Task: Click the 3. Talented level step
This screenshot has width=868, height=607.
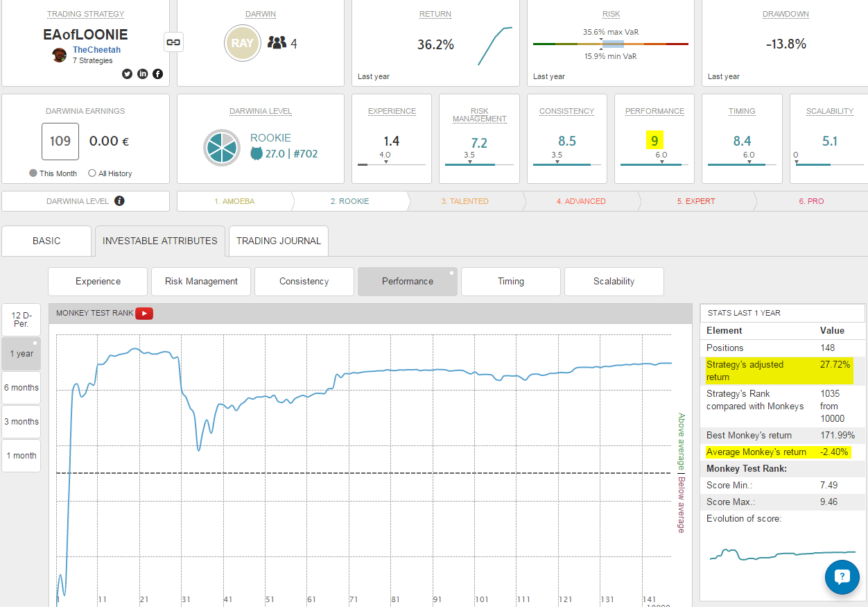Action: (465, 201)
